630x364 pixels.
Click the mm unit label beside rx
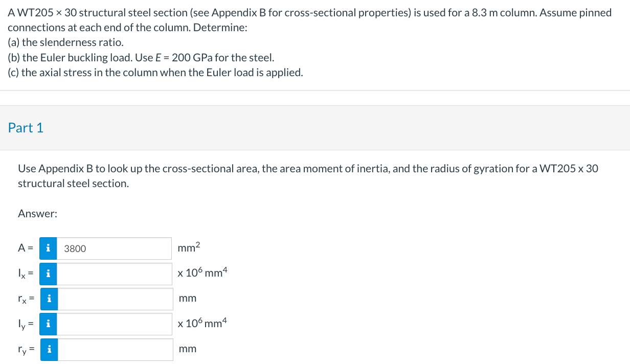[x=188, y=299]
